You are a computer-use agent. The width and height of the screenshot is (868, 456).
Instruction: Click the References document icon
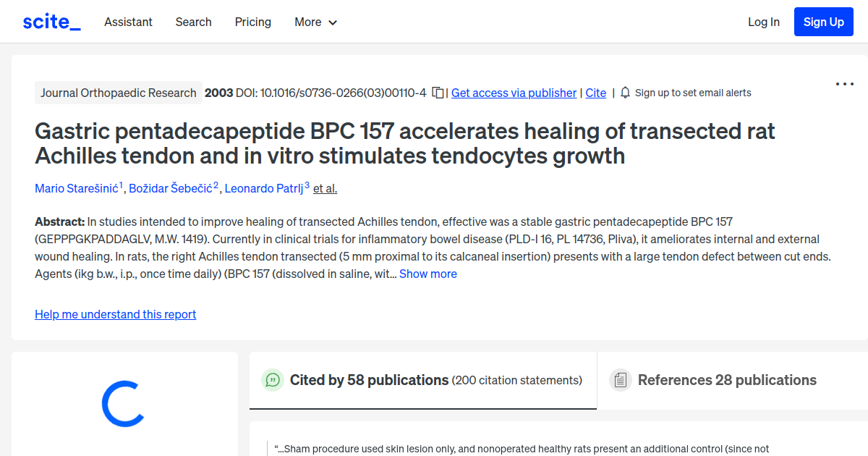(620, 379)
